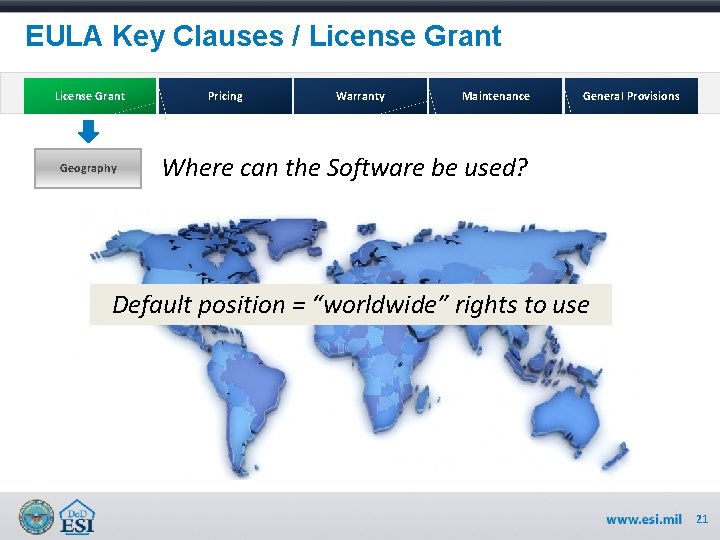
Task: Click slide number 21
Action: click(x=702, y=519)
